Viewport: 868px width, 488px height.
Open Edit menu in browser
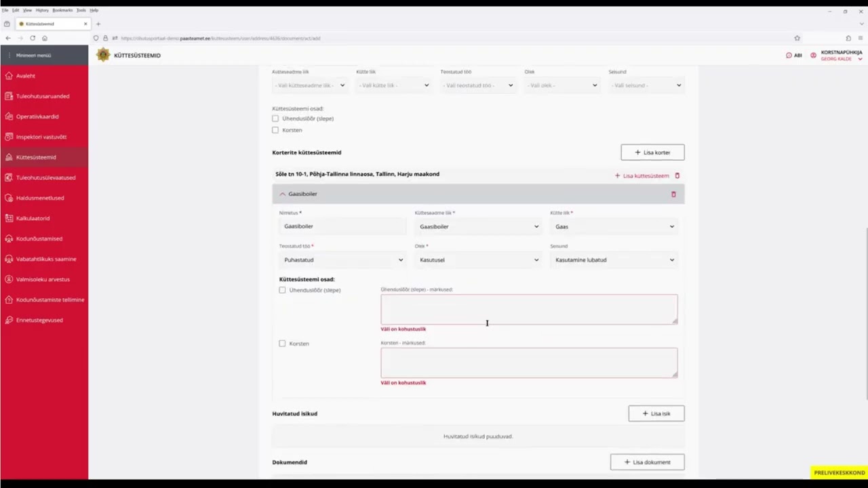click(16, 10)
